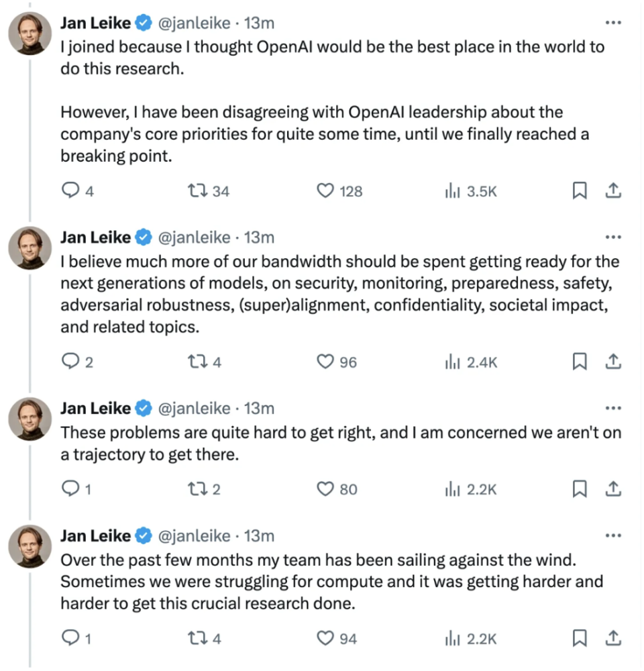Share the 'sailing against the wind' tweet
The image size is (644, 671).
pyautogui.click(x=613, y=638)
